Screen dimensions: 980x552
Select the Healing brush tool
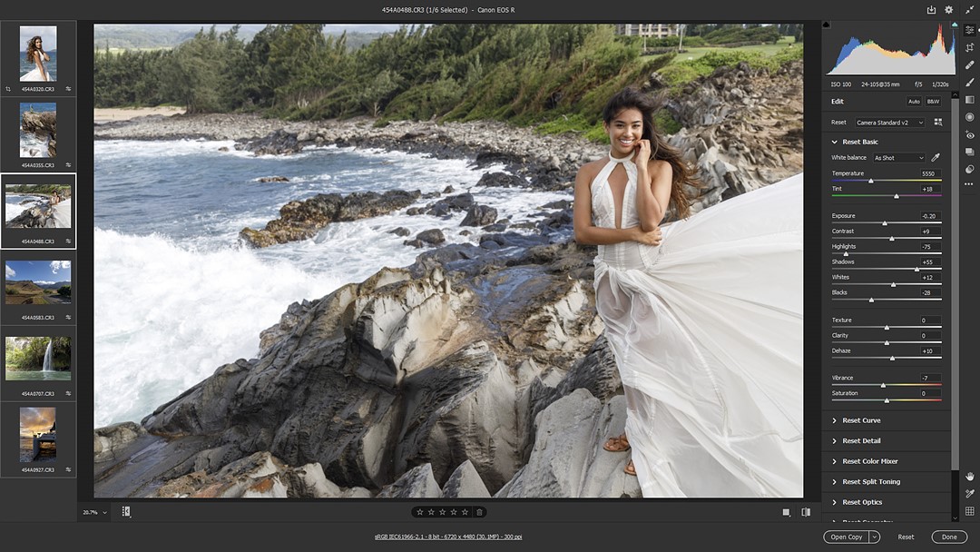(969, 64)
